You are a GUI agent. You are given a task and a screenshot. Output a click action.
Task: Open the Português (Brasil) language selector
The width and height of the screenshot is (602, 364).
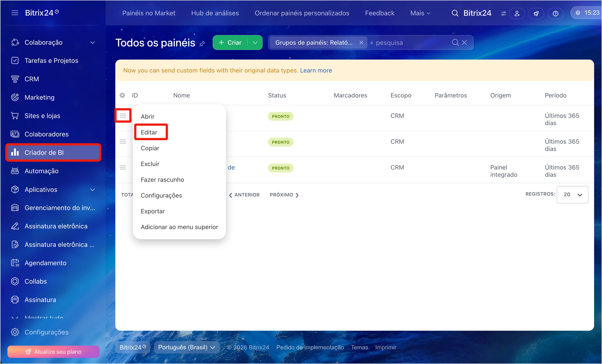(186, 347)
